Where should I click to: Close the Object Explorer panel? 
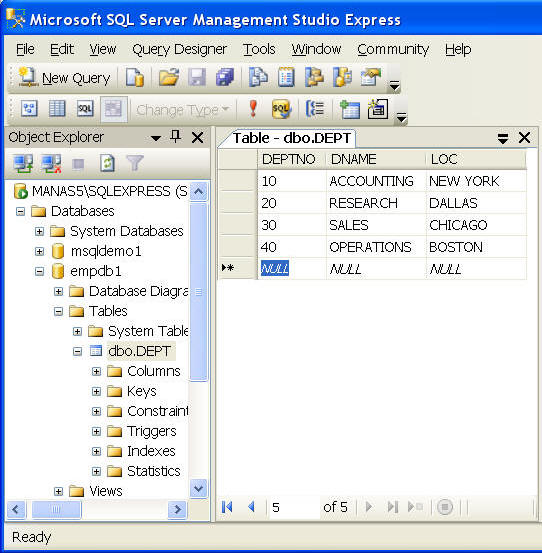197,137
